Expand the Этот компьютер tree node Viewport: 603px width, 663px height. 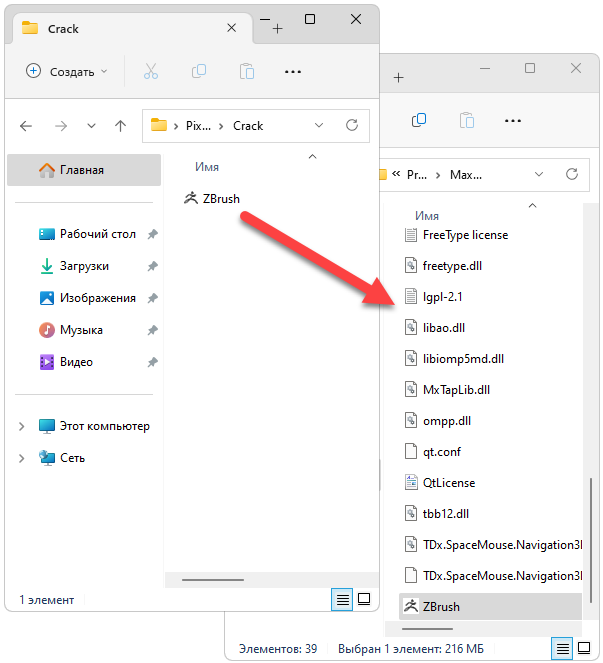(22, 426)
